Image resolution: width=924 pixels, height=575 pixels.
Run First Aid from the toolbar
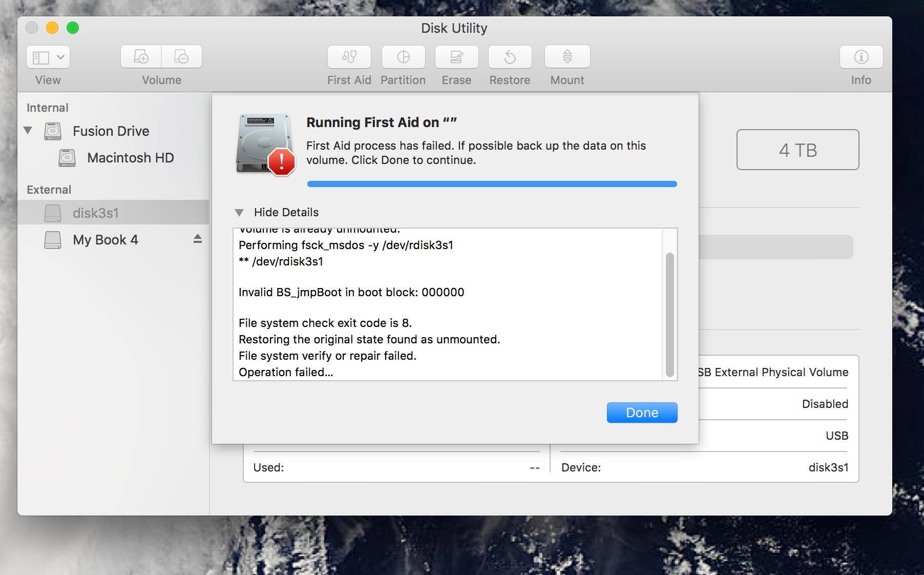349,57
